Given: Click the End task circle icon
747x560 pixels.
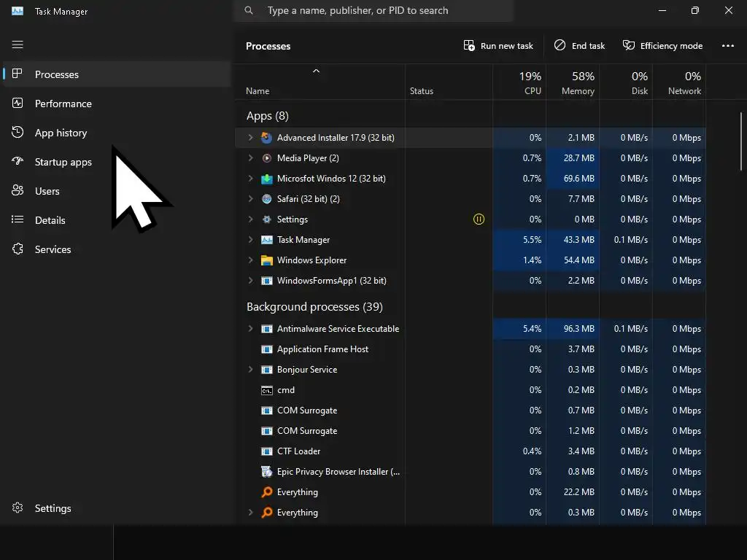Looking at the screenshot, I should (x=560, y=45).
